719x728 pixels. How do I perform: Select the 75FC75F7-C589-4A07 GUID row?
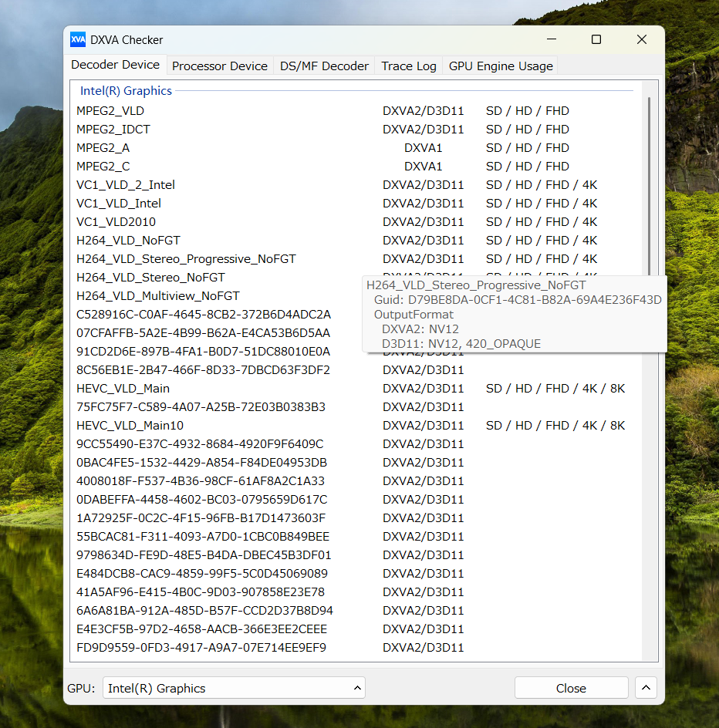click(x=356, y=407)
